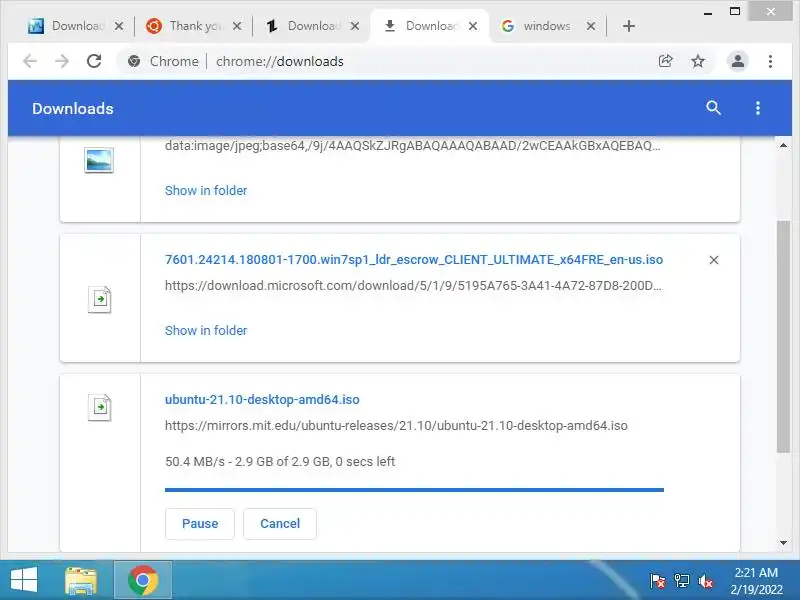Click the 50.4 MB/s download status text

[x=280, y=462]
